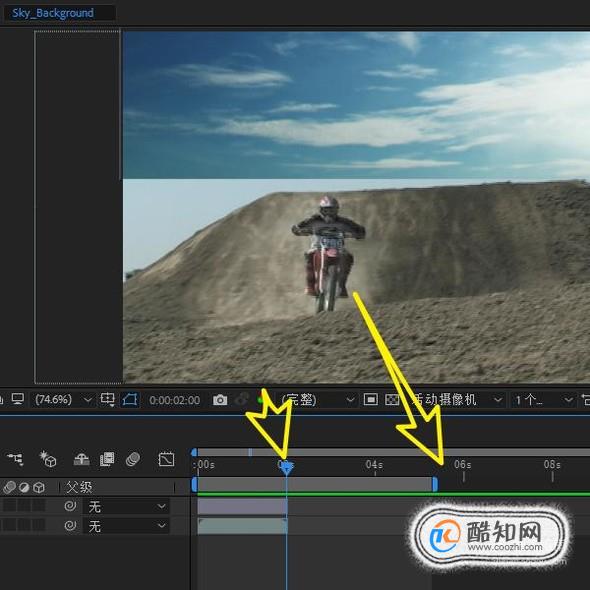Click the work area end handle
Viewport: 590px width, 590px height.
(x=435, y=484)
